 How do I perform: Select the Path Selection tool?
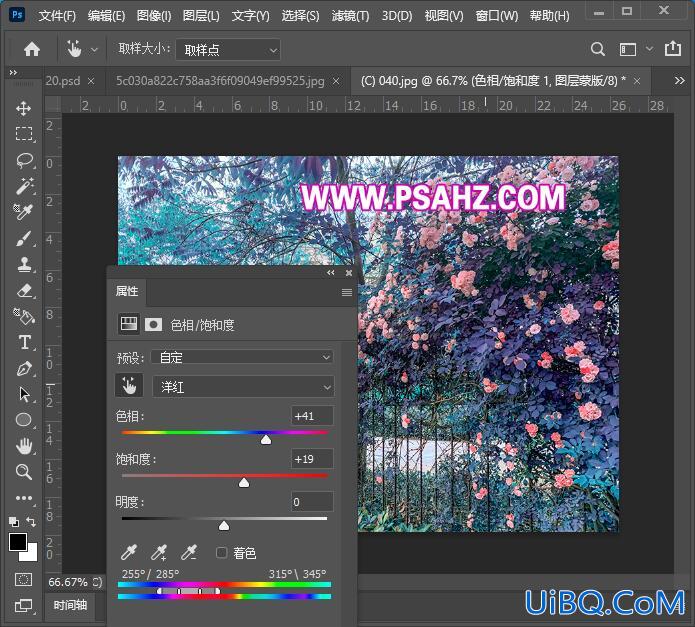click(24, 394)
